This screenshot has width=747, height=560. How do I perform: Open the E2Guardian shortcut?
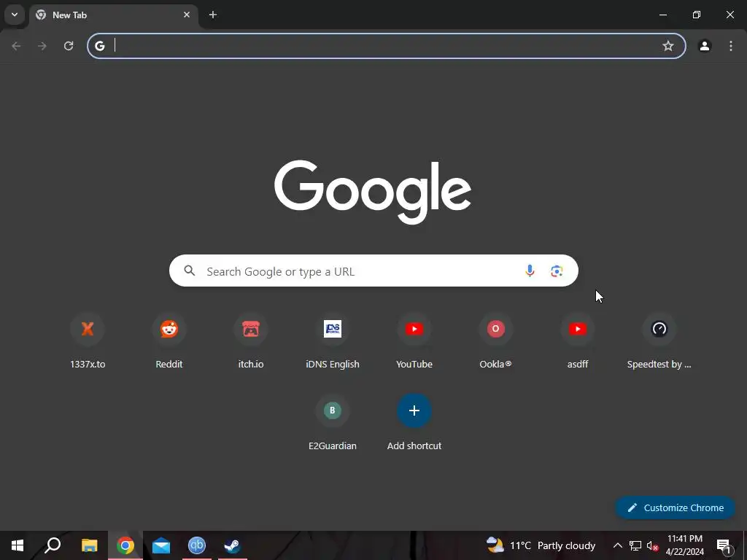pyautogui.click(x=333, y=423)
